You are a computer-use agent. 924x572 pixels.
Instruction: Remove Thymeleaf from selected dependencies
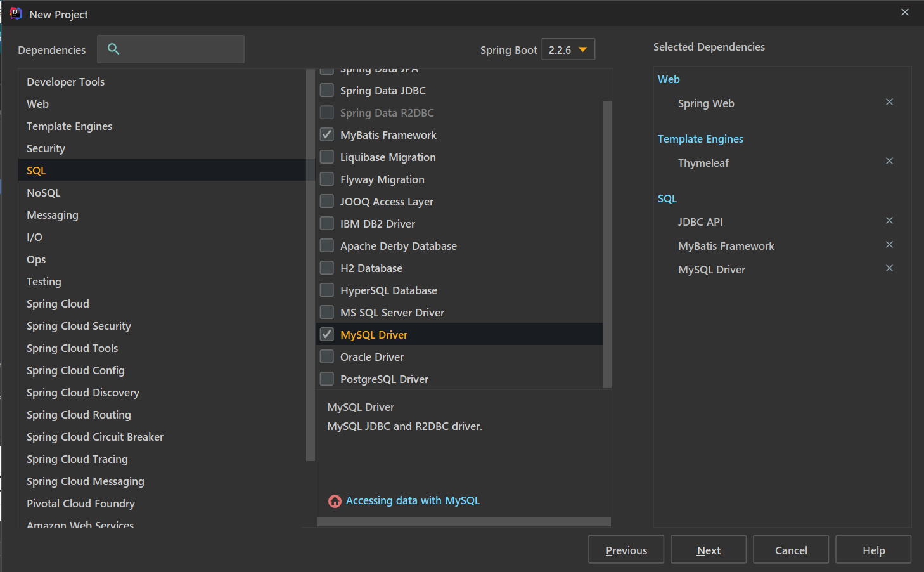[x=889, y=161]
